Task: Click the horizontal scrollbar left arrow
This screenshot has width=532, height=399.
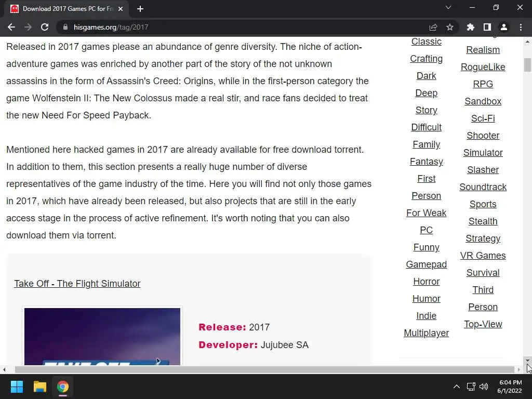Action: [4, 369]
